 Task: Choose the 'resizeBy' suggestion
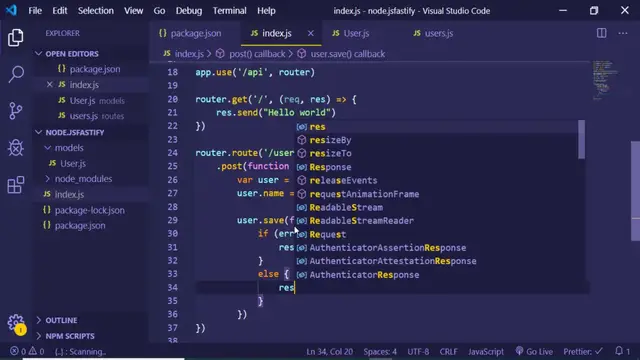(x=436, y=140)
